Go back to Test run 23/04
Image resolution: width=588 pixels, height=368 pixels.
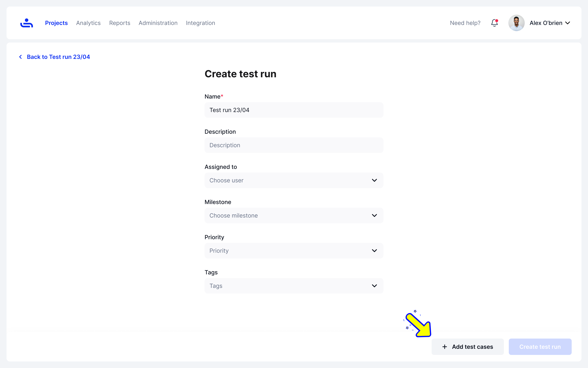coord(58,57)
